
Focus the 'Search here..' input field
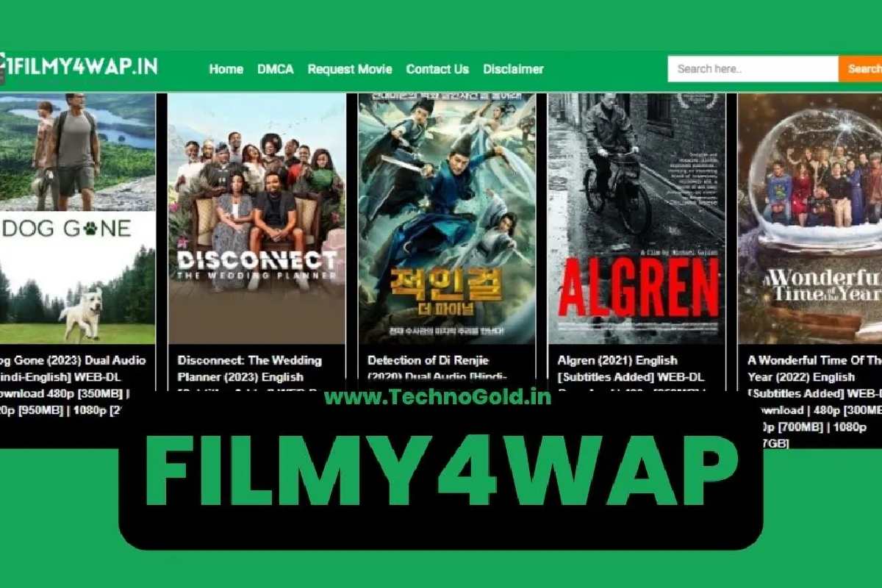point(753,69)
